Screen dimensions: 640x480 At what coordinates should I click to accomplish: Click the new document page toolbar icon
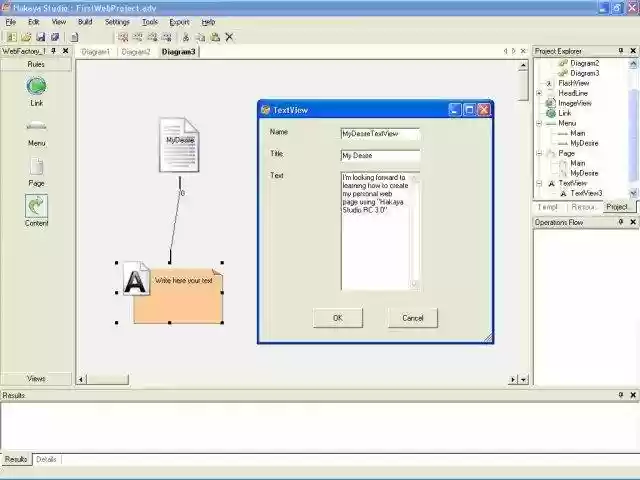click(74, 37)
